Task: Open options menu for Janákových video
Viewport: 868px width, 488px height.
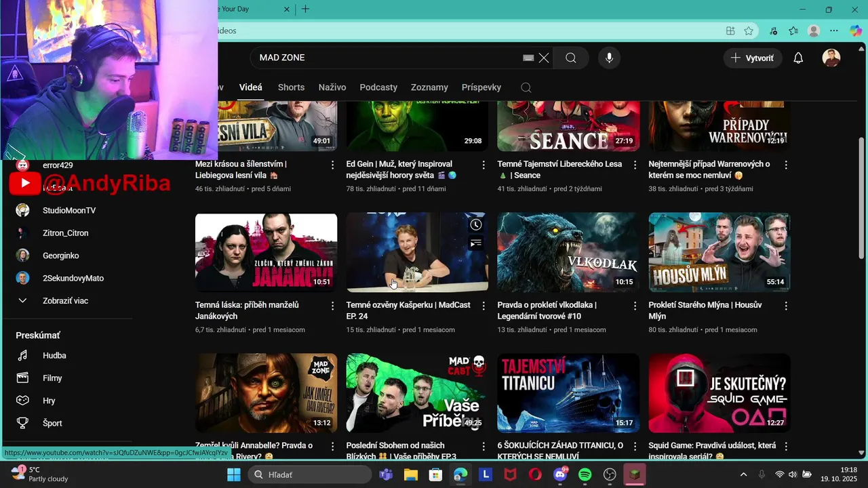Action: point(332,306)
